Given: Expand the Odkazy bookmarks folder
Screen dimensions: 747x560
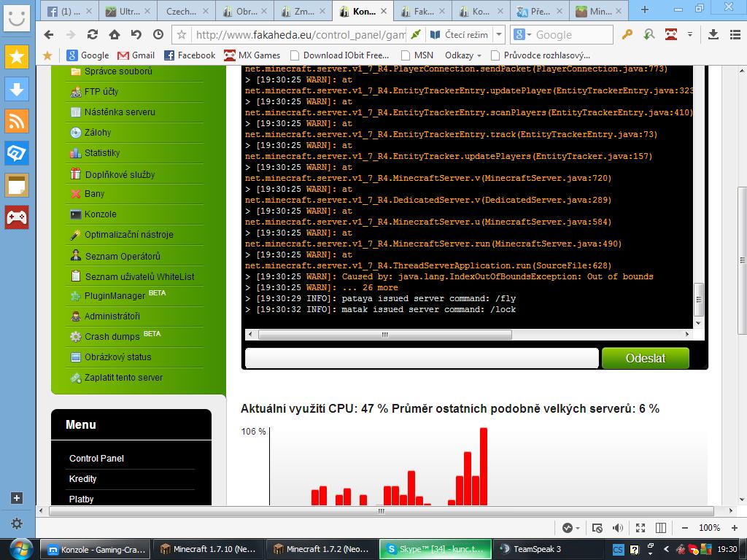Looking at the screenshot, I should [462, 55].
